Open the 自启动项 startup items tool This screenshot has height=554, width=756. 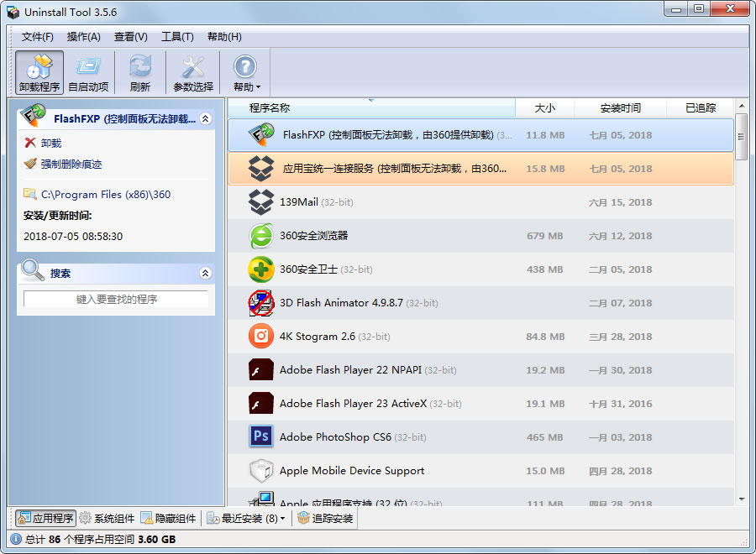88,72
